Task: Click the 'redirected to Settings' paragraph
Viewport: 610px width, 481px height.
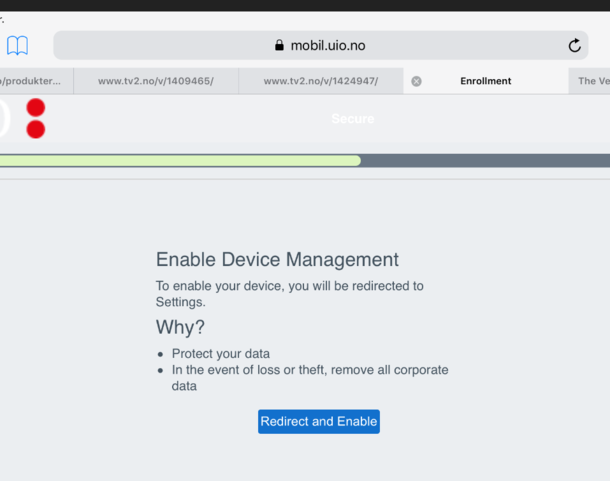Action: pos(289,293)
